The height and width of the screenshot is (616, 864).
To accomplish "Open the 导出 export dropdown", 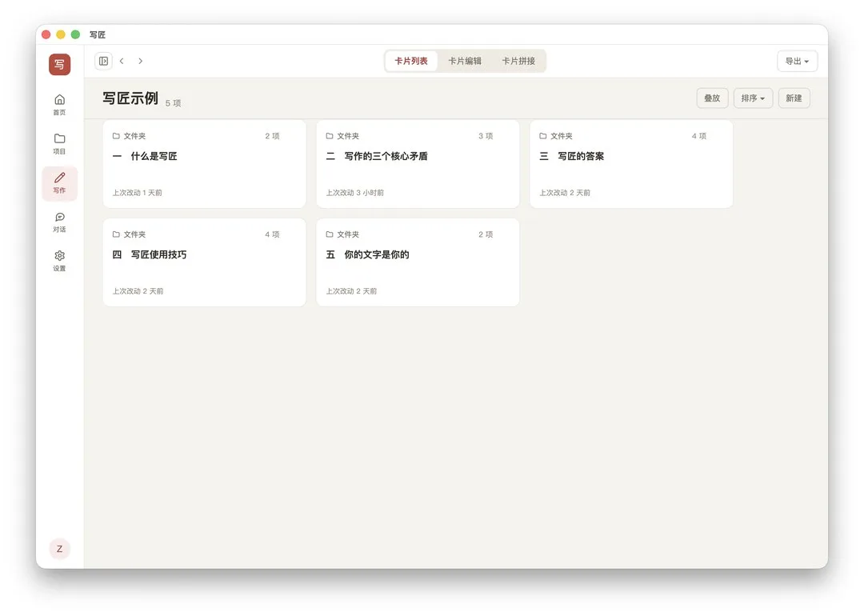I will click(x=798, y=61).
